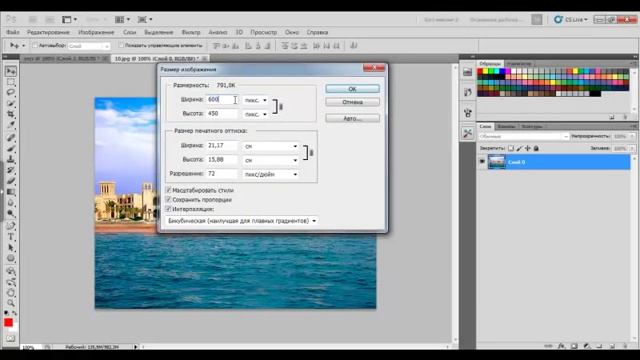Select the Spot Healing Brush tool
Viewport: 640px width, 360px height.
tap(11, 138)
